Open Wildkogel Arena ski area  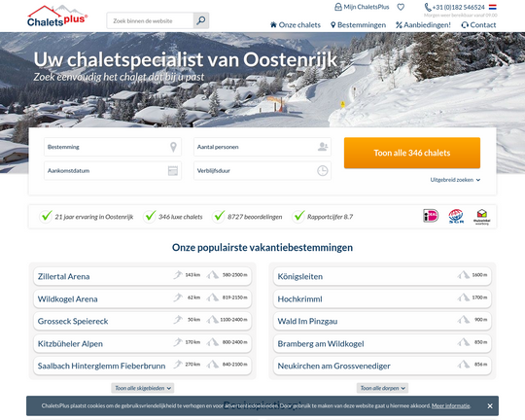[x=143, y=298]
